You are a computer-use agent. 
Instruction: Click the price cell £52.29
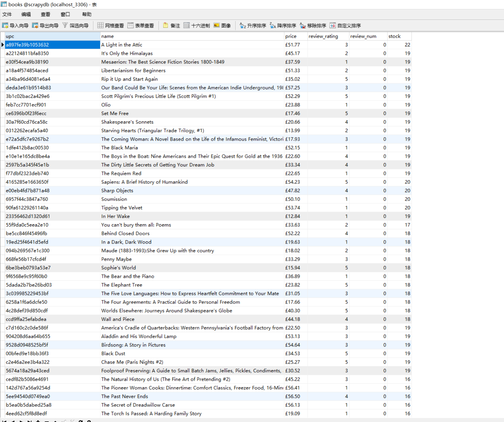(296, 96)
